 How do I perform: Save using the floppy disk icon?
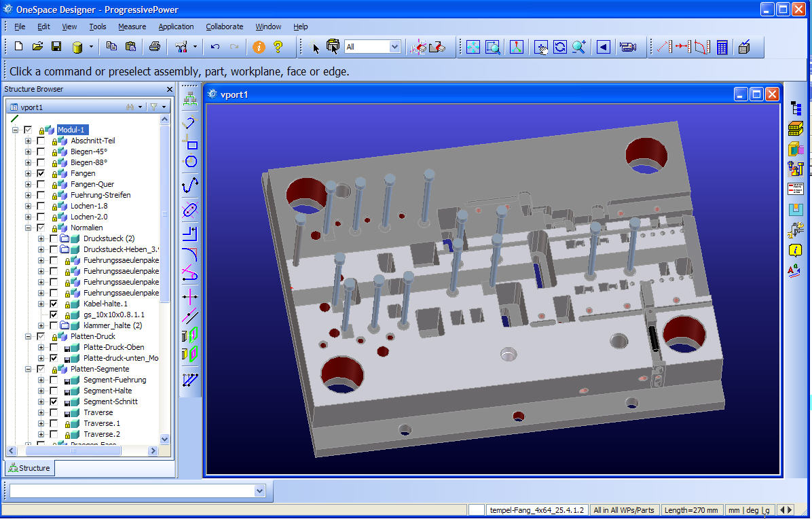point(56,47)
